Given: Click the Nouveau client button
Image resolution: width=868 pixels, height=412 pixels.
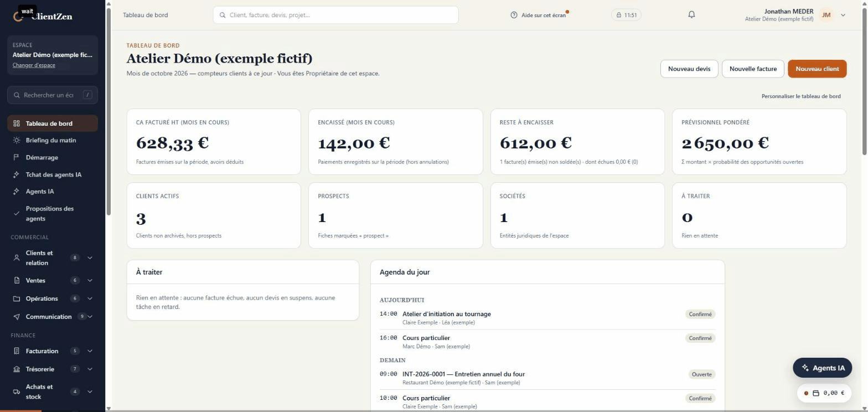Looking at the screenshot, I should click(817, 69).
